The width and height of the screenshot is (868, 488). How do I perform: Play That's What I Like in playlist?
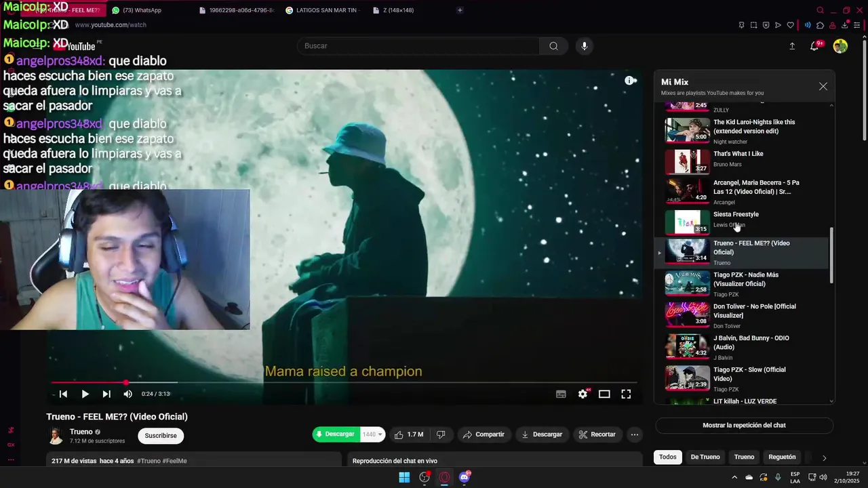pos(741,161)
